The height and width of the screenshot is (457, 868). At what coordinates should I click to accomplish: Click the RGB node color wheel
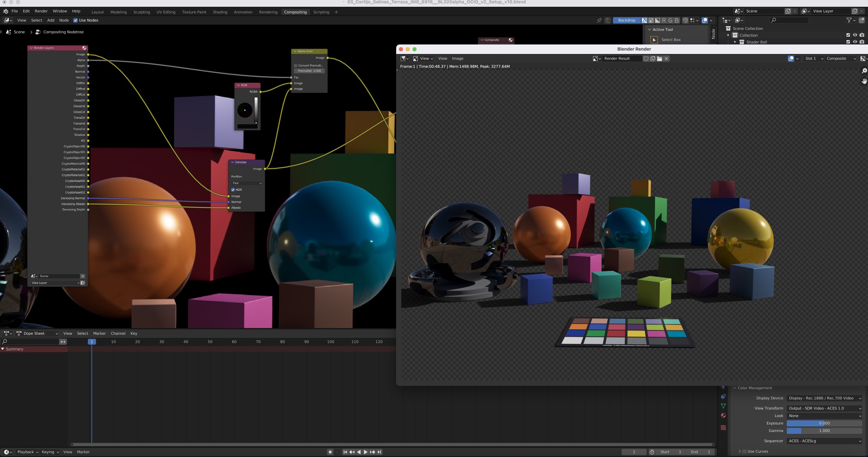(x=245, y=110)
